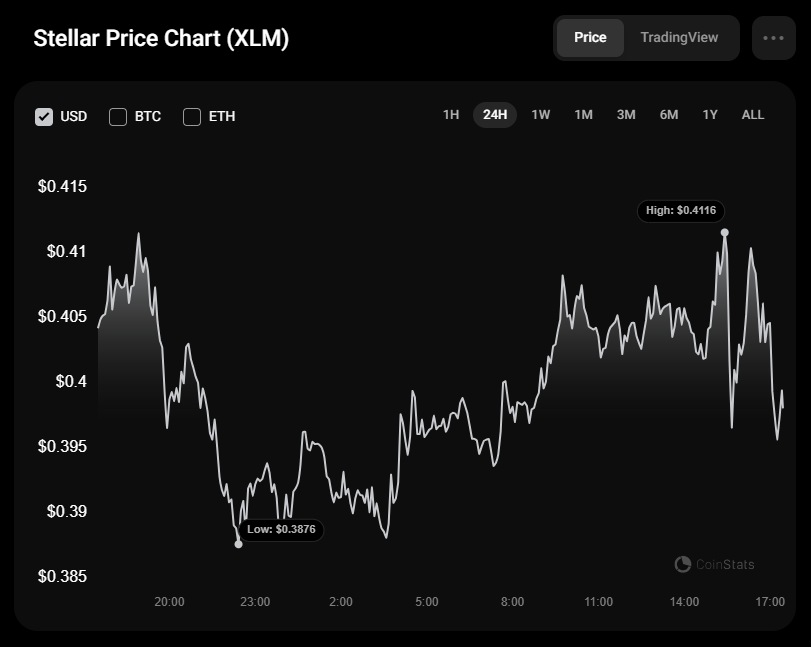Switch to the TradingView tab
Image resolution: width=811 pixels, height=647 pixels.
coord(679,38)
